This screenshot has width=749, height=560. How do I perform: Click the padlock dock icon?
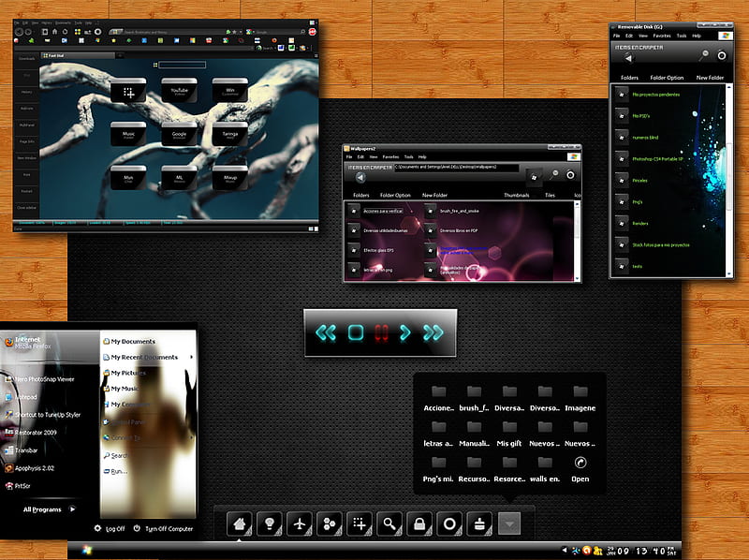pyautogui.click(x=419, y=524)
